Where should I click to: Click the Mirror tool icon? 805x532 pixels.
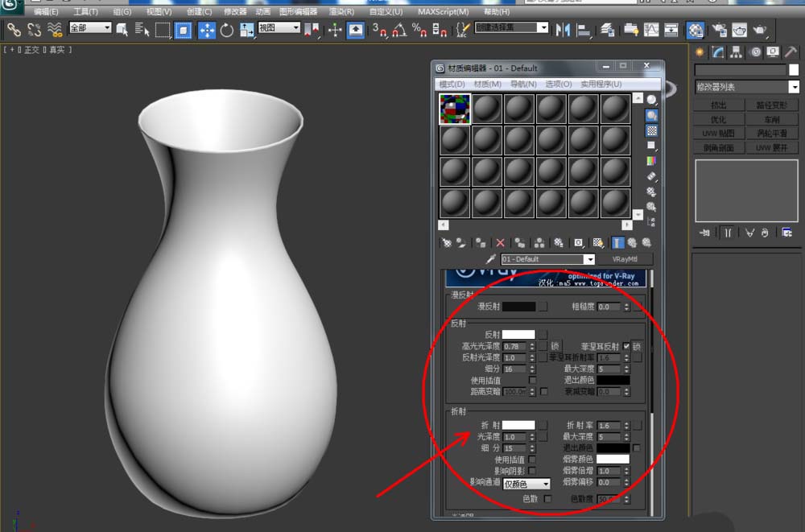(562, 30)
